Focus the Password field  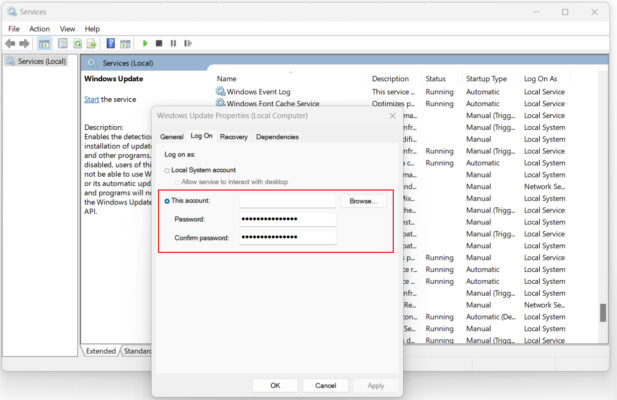[x=288, y=219]
